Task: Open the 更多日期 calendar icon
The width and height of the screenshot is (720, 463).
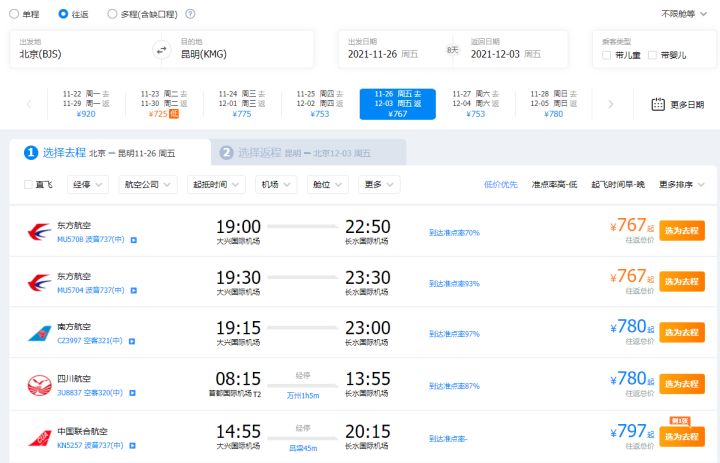Action: coord(658,104)
